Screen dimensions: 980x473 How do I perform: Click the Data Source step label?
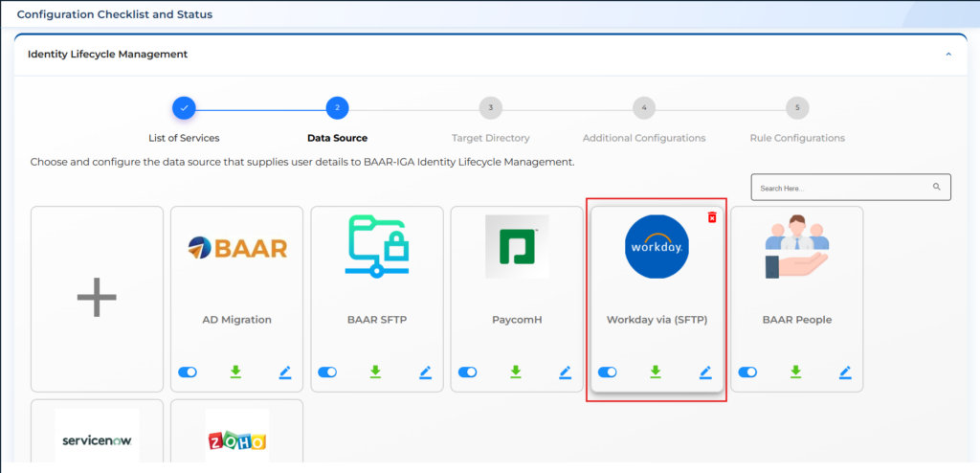click(338, 138)
